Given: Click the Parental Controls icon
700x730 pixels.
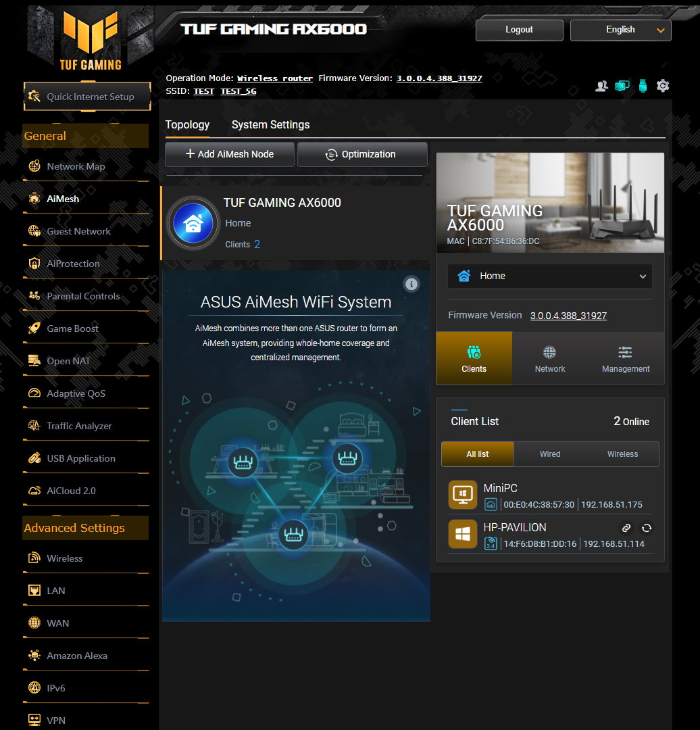Looking at the screenshot, I should (34, 296).
